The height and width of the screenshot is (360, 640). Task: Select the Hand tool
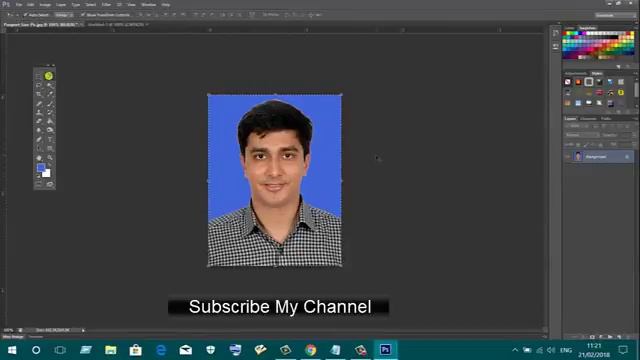pyautogui.click(x=39, y=158)
